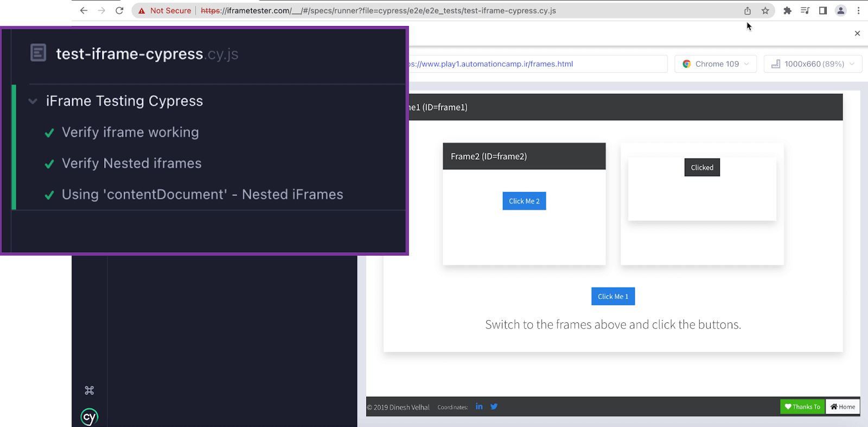This screenshot has width=868, height=427.
Task: Click the 'Frame2 (ID=frame2)' header
Action: click(x=524, y=156)
